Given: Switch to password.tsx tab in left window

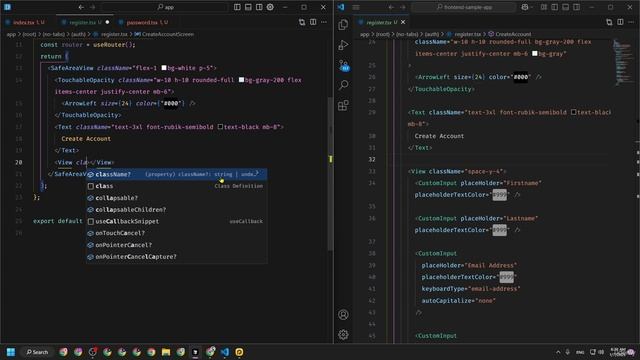Looking at the screenshot, I should click(144, 22).
